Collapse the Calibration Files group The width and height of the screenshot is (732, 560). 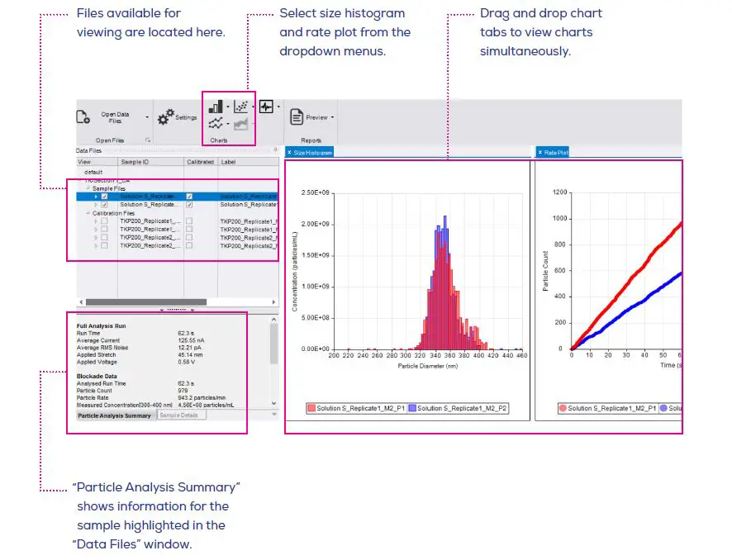87,213
